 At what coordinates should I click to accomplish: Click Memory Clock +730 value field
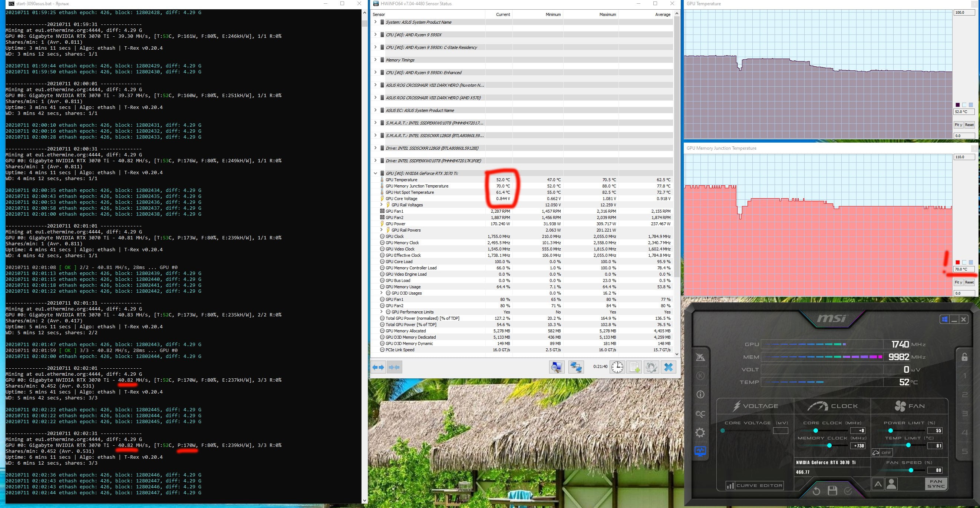point(858,446)
